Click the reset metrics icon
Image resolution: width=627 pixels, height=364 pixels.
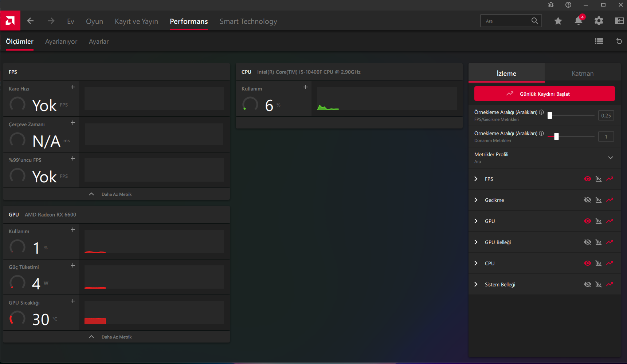point(619,41)
